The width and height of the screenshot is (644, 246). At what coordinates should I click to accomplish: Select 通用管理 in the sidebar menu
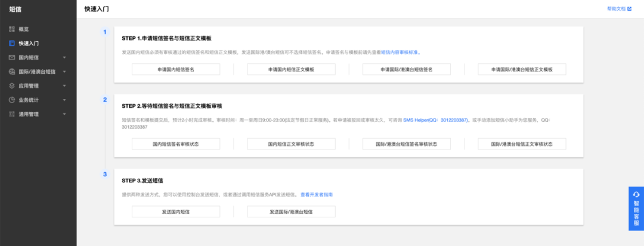pyautogui.click(x=38, y=114)
